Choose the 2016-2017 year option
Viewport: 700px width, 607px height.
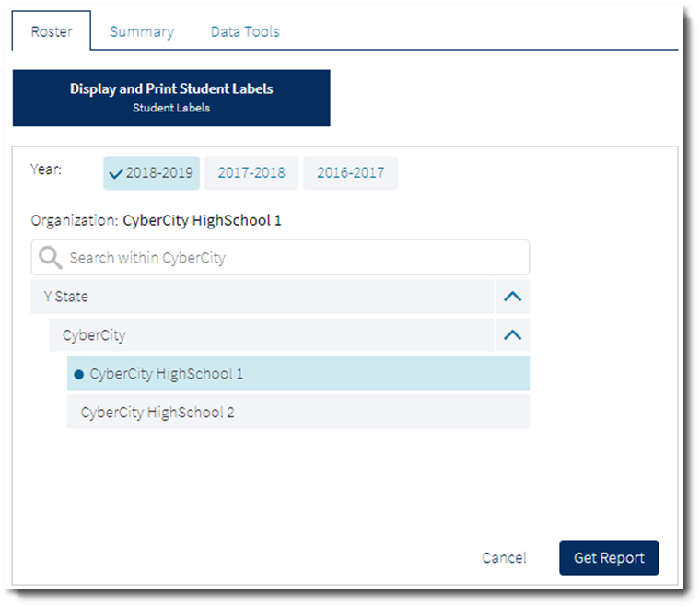pos(350,173)
